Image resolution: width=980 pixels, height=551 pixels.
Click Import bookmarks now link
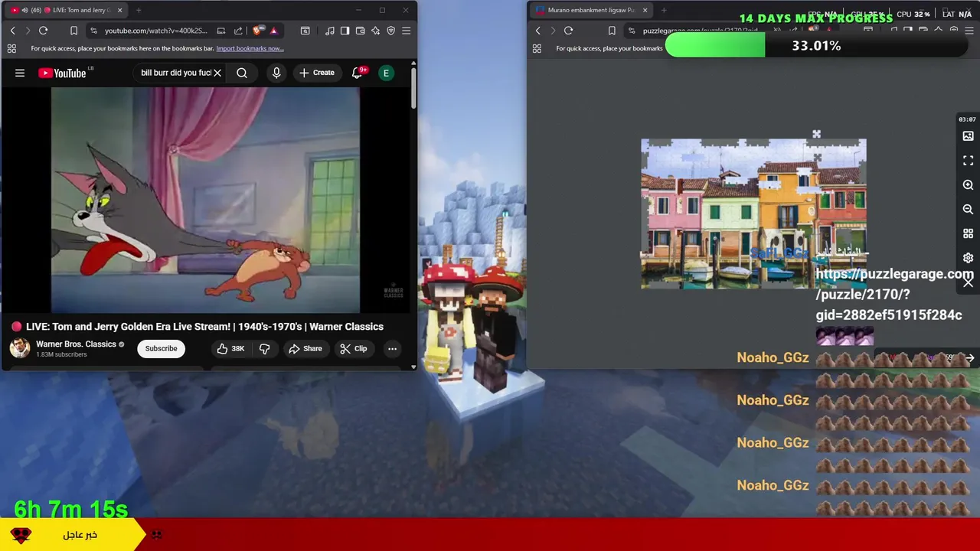(x=250, y=48)
